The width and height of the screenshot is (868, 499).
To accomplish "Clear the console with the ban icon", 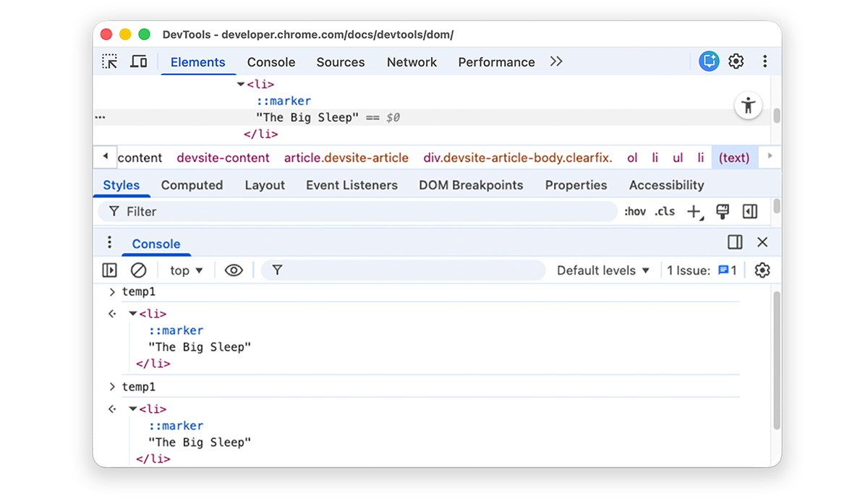I will pos(138,270).
